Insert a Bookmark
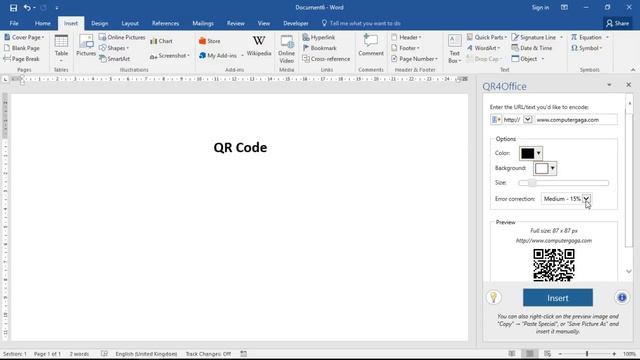 click(320, 48)
